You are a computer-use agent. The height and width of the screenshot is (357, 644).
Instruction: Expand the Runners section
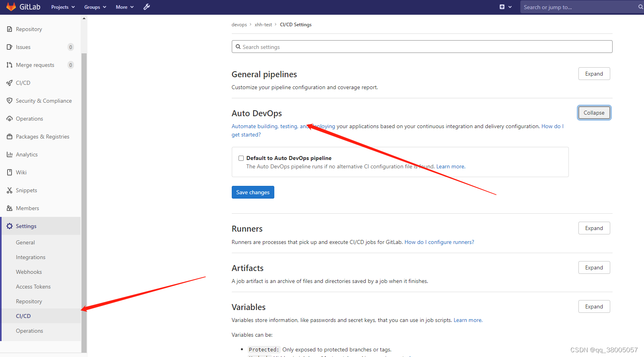tap(594, 228)
